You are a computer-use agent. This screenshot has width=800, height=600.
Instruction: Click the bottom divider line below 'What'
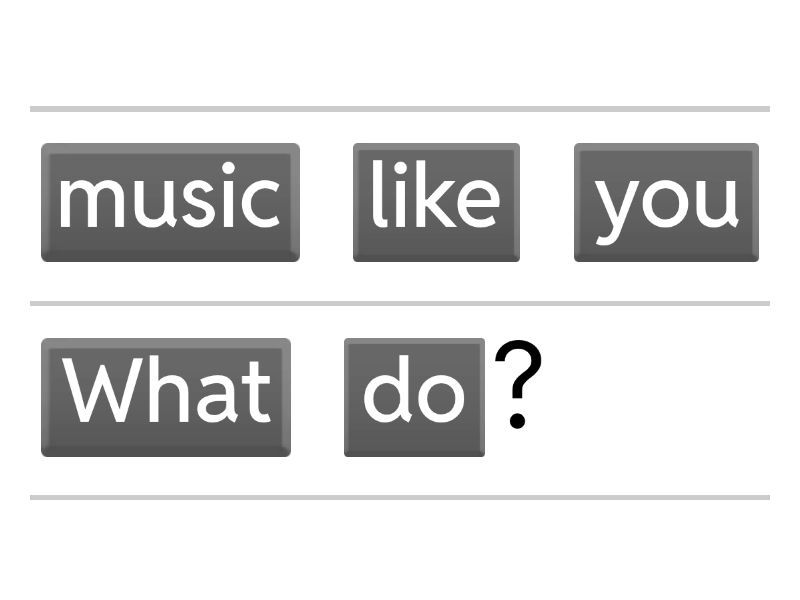400,496
